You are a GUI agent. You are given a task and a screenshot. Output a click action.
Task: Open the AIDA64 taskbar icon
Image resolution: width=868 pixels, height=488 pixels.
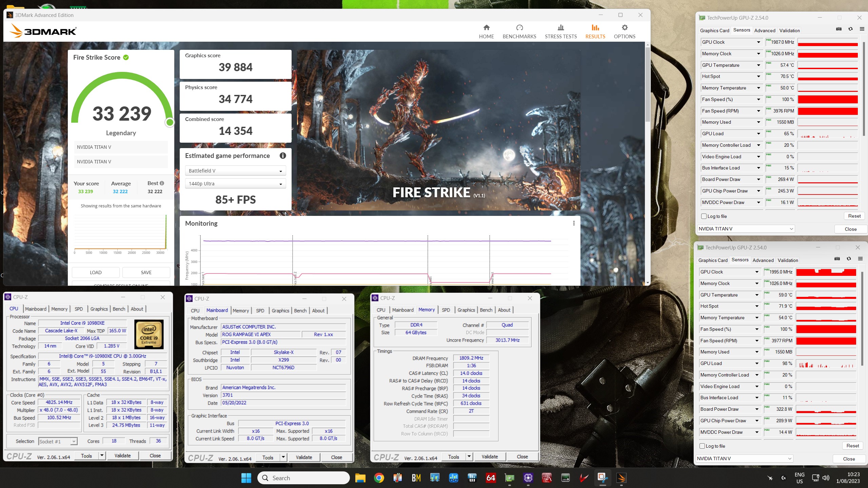tap(491, 478)
